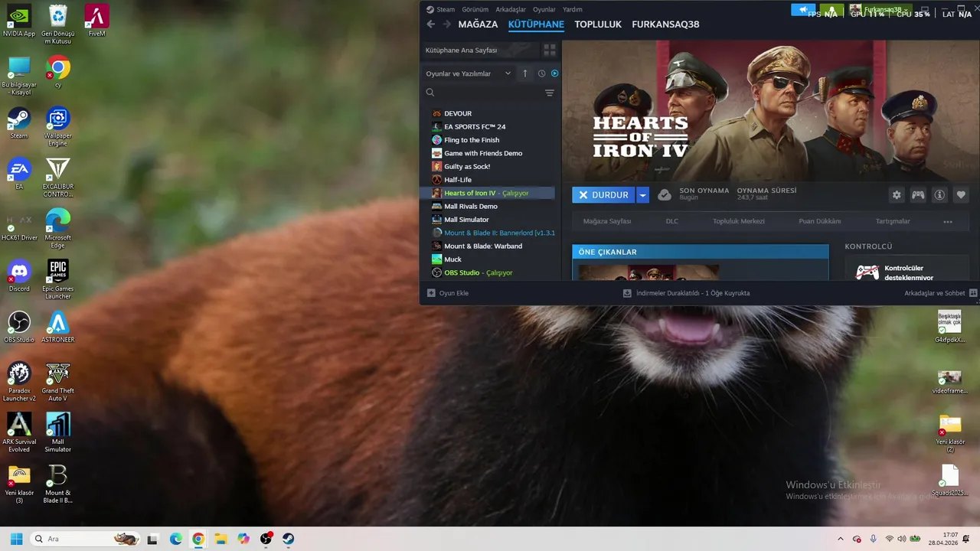Click the cloud sync status icon
The height and width of the screenshot is (551, 980).
coord(665,195)
